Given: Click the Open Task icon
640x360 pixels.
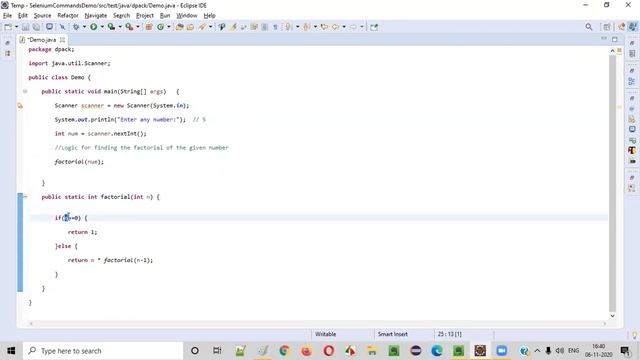Looking at the screenshot, I should click(x=190, y=27).
